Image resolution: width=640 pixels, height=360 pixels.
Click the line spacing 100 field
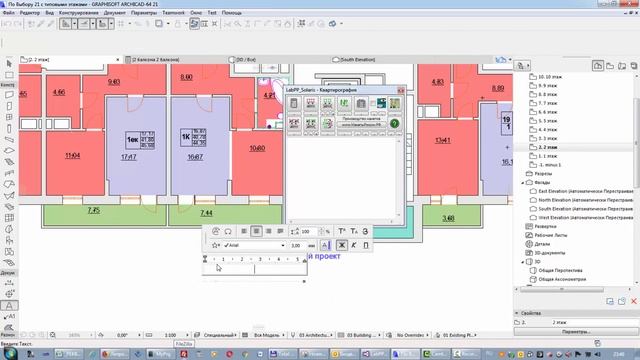[309, 231]
